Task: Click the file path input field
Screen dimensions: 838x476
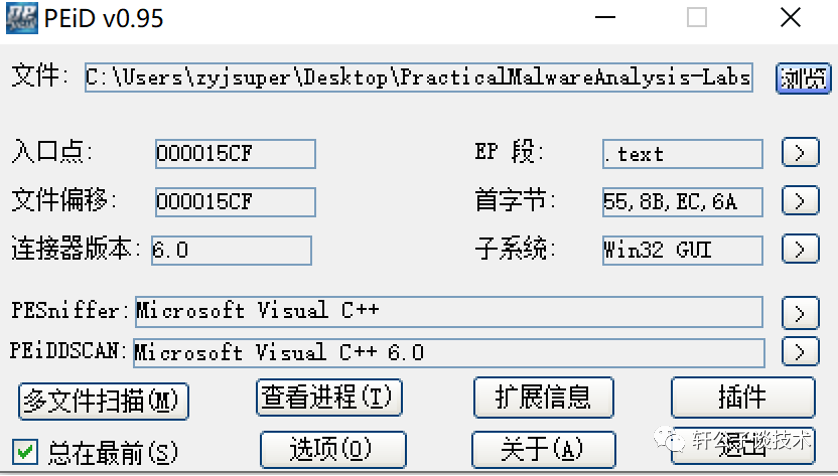Action: tap(418, 77)
